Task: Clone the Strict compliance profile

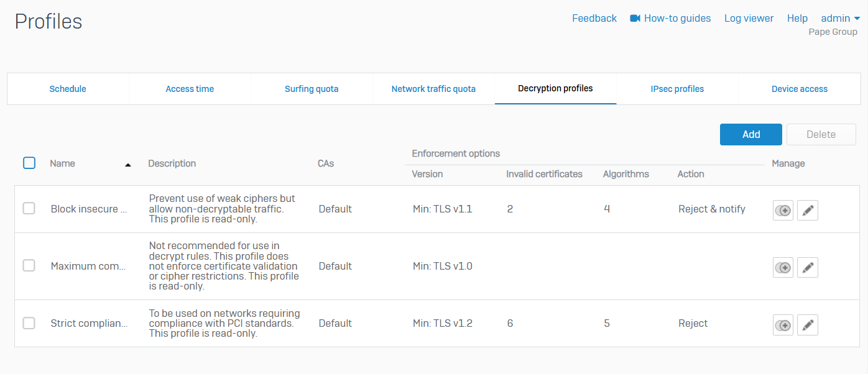Action: coord(783,325)
